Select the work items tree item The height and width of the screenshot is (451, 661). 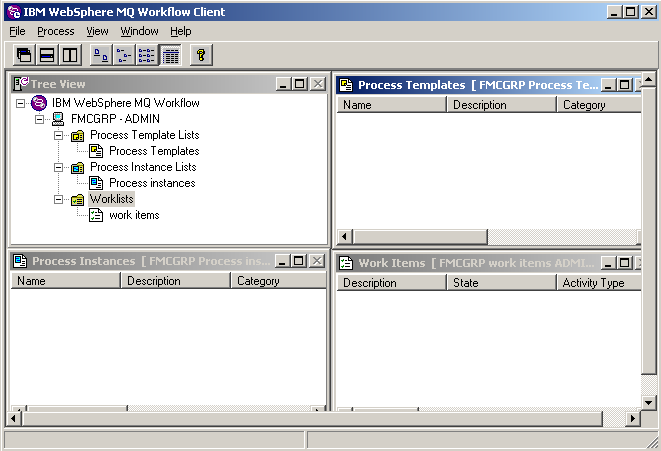point(134,215)
